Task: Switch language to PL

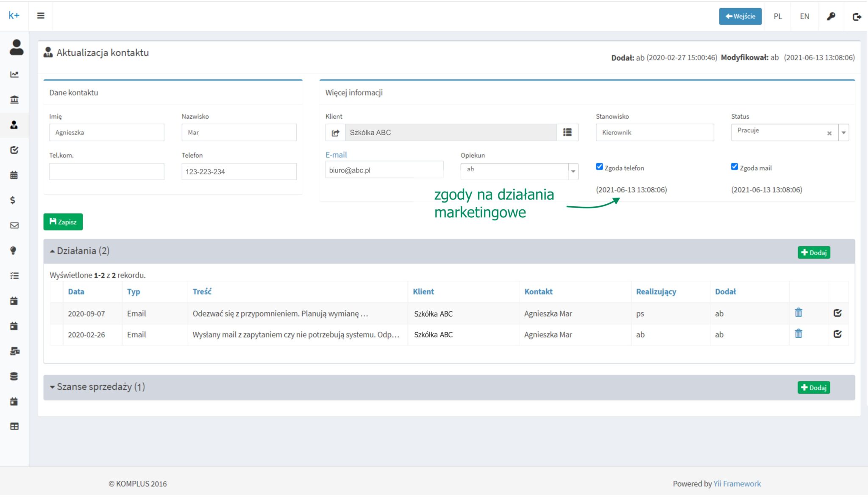Action: pos(778,17)
